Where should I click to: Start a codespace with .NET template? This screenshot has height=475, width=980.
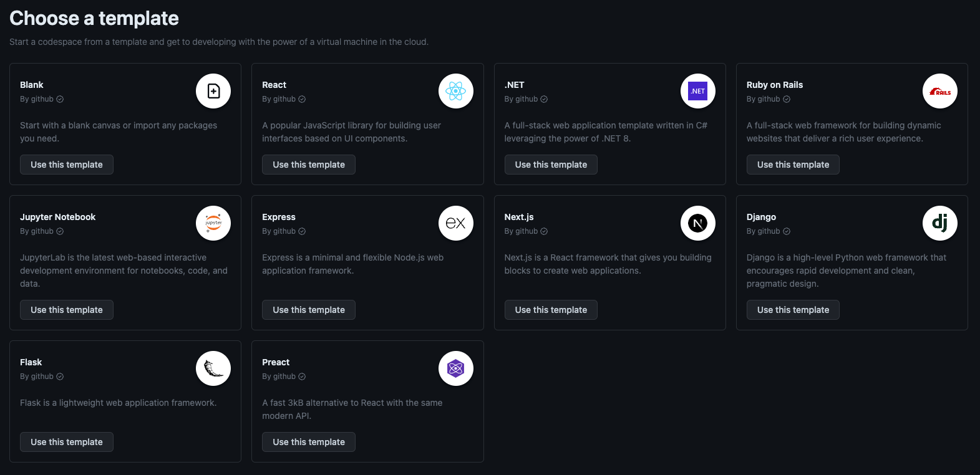[551, 165]
